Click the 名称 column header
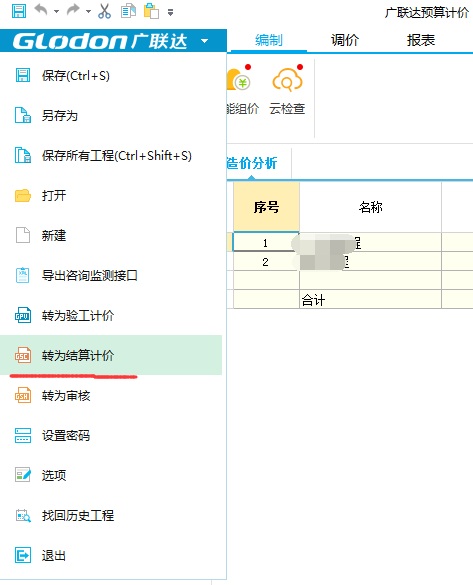Viewport: 473px width, 585px height. coord(370,207)
